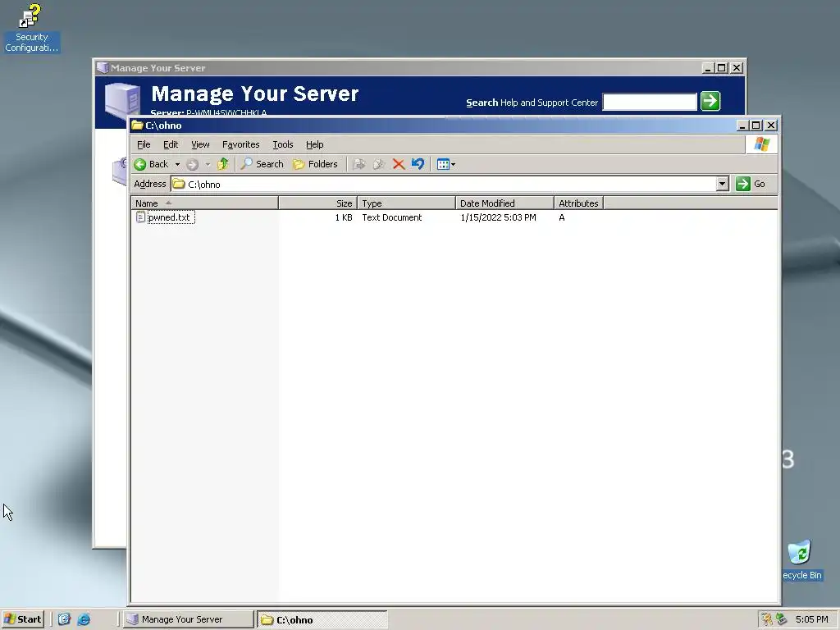The width and height of the screenshot is (840, 630).
Task: Open the Start menu
Action: pos(22,619)
